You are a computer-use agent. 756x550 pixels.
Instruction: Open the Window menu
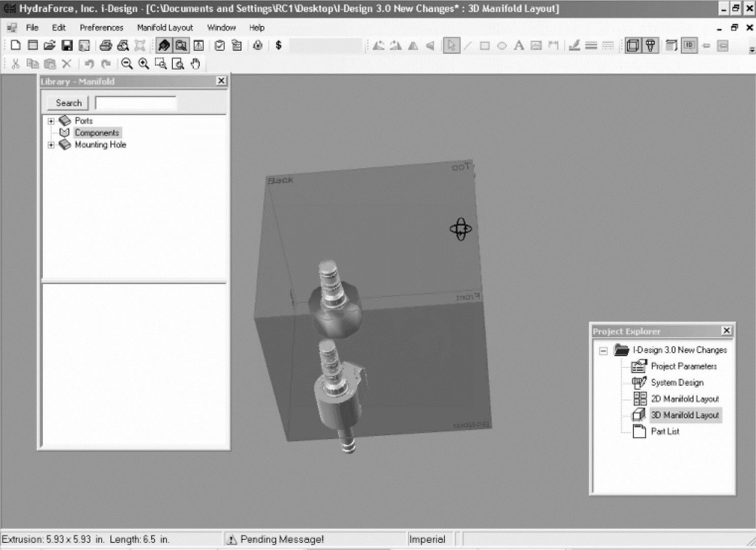[x=221, y=27]
